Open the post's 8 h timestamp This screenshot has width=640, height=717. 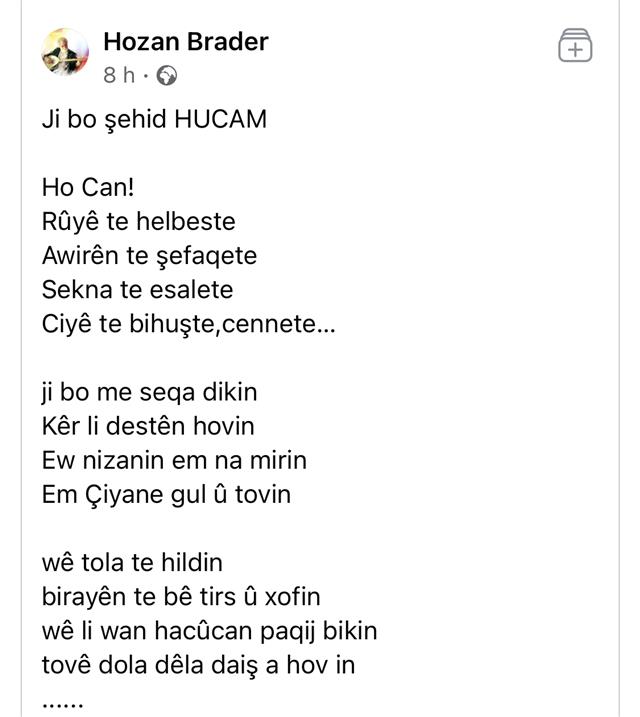click(120, 75)
